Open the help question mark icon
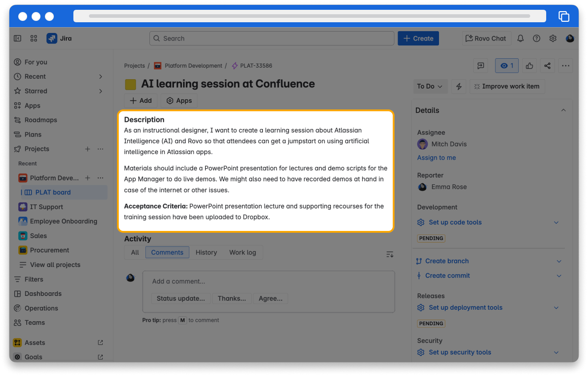The image size is (588, 376). 536,38
